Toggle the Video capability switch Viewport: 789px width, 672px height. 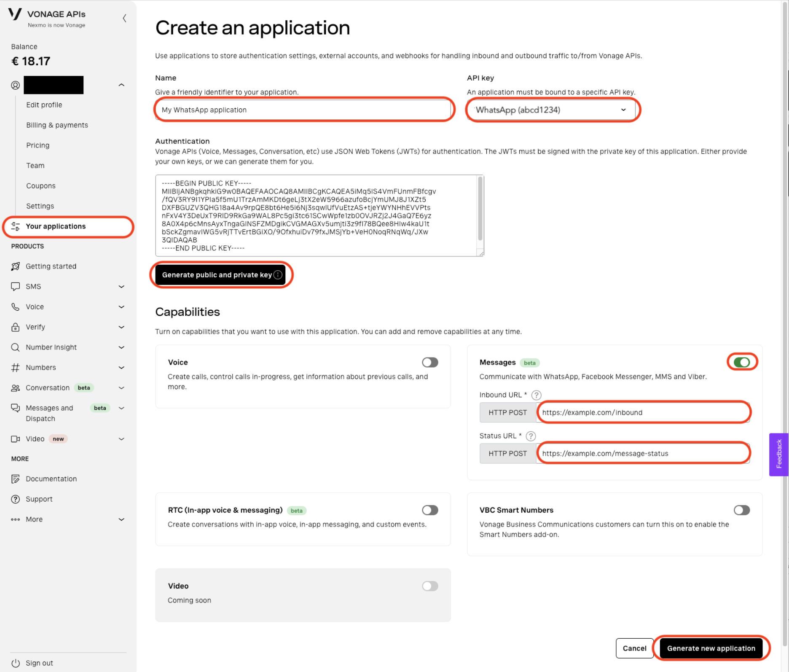point(430,586)
